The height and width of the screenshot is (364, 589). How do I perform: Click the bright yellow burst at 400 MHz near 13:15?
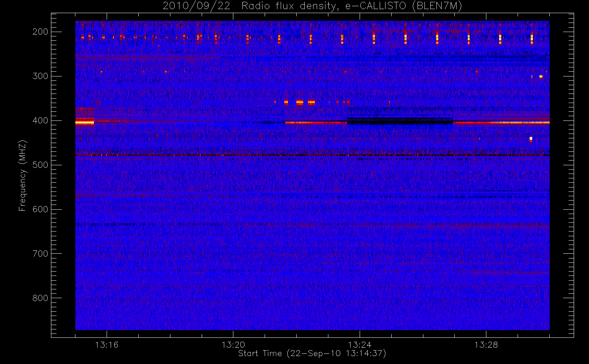coord(84,123)
